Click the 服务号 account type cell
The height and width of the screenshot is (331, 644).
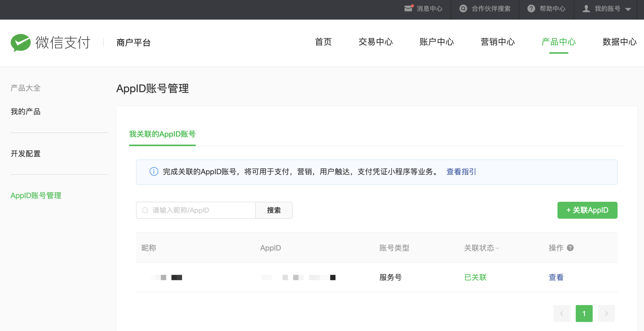[x=391, y=277]
